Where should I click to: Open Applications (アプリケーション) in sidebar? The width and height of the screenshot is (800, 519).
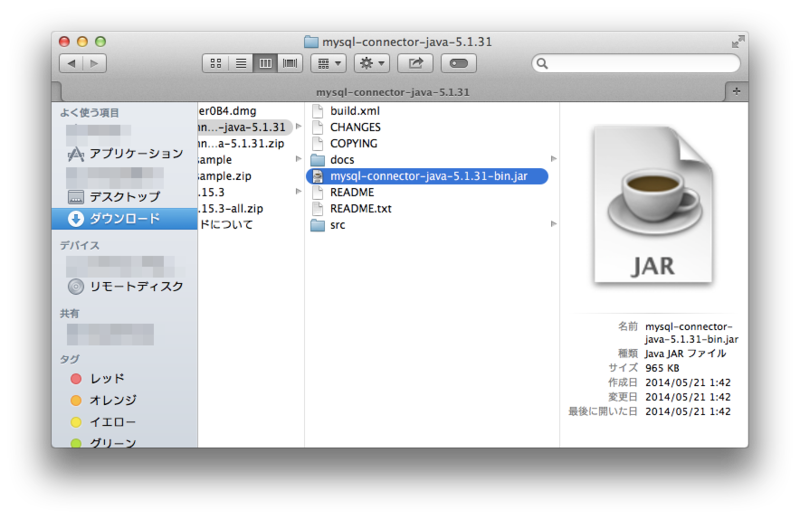[x=126, y=154]
